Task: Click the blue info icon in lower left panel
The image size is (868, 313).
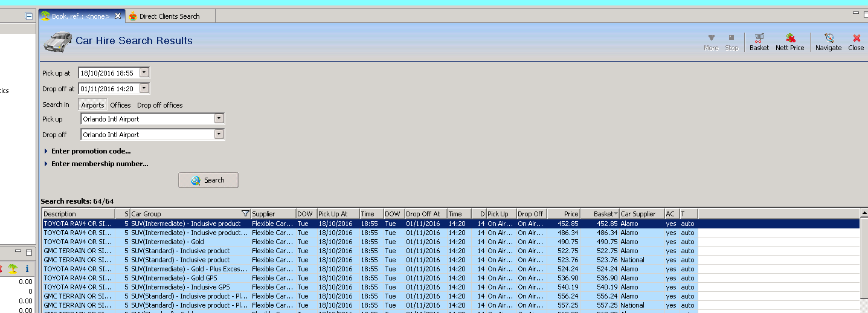Action: coord(27,268)
